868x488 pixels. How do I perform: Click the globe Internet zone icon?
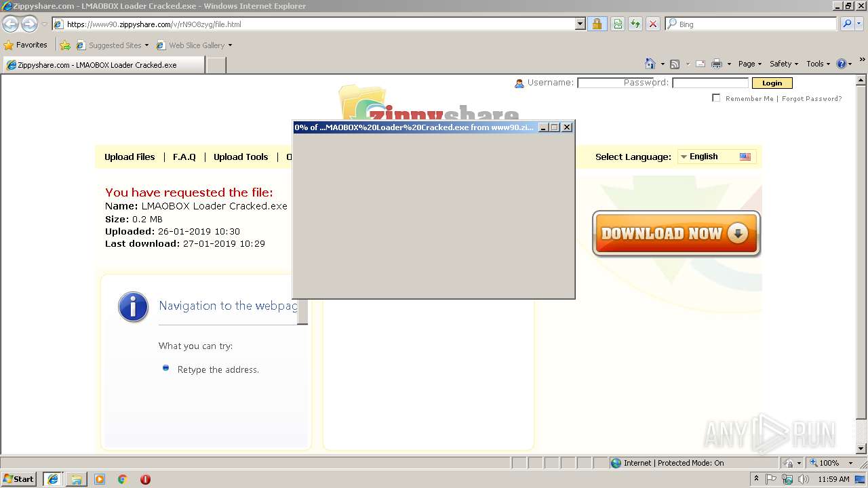pos(616,463)
